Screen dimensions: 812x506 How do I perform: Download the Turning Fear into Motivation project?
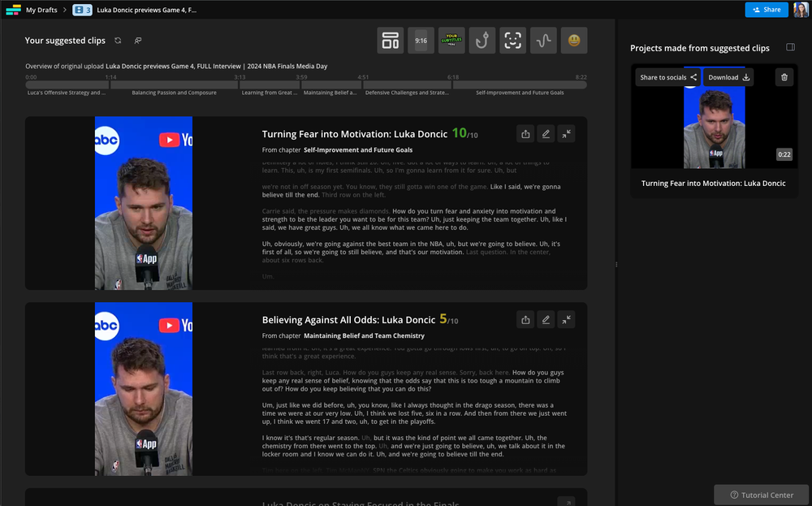tap(728, 77)
